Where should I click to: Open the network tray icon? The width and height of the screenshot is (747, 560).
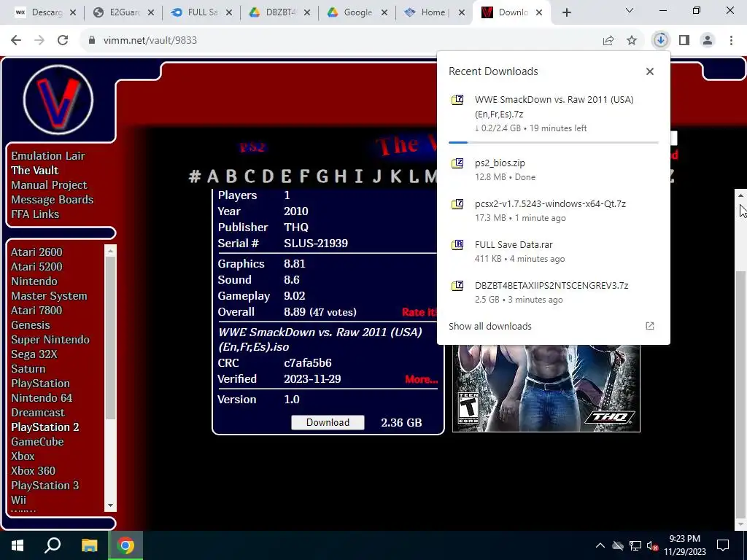(x=635, y=545)
